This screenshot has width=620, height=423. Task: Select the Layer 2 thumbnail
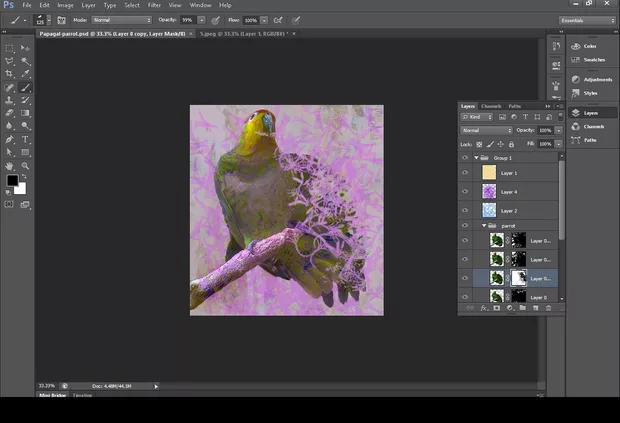point(489,211)
